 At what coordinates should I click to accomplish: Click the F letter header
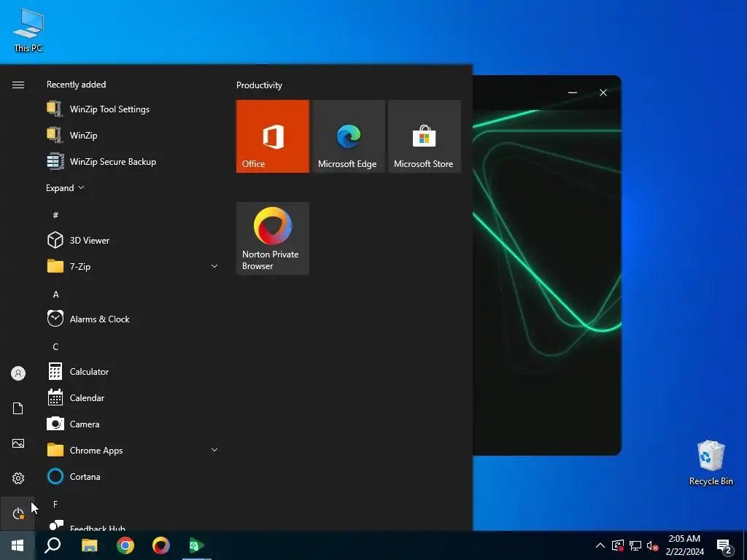(x=55, y=504)
